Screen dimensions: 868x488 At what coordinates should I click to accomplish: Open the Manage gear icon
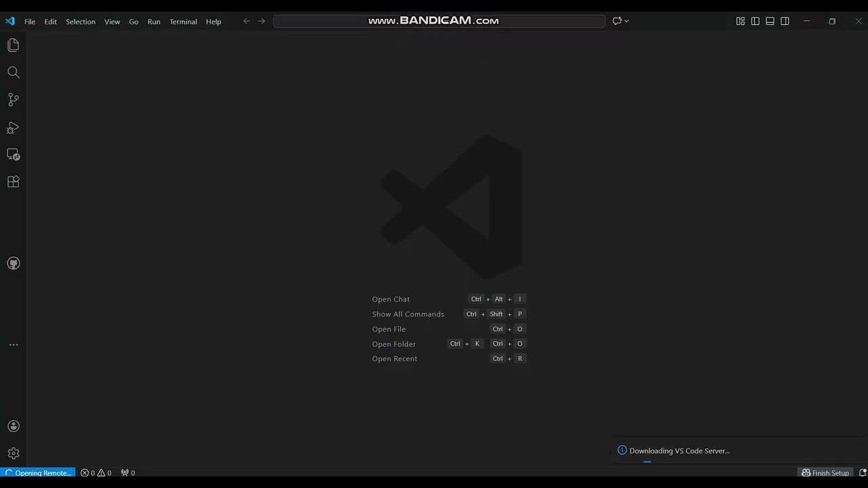coord(13,453)
